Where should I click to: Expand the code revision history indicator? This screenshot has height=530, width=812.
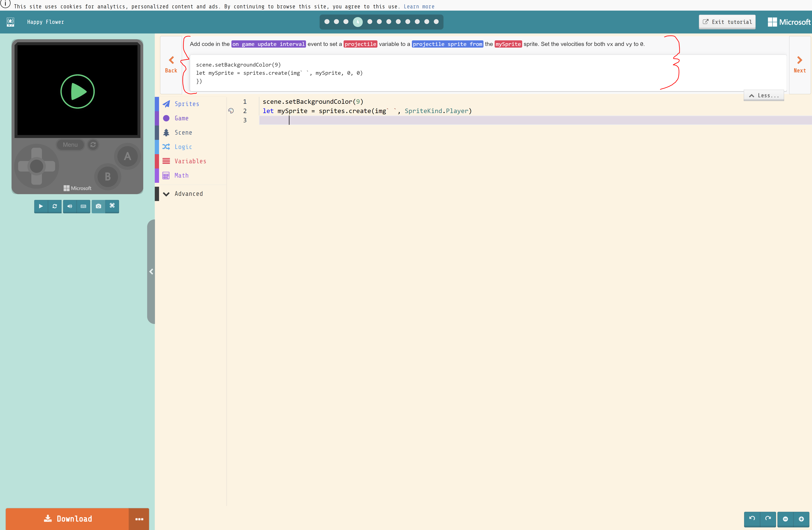(231, 110)
